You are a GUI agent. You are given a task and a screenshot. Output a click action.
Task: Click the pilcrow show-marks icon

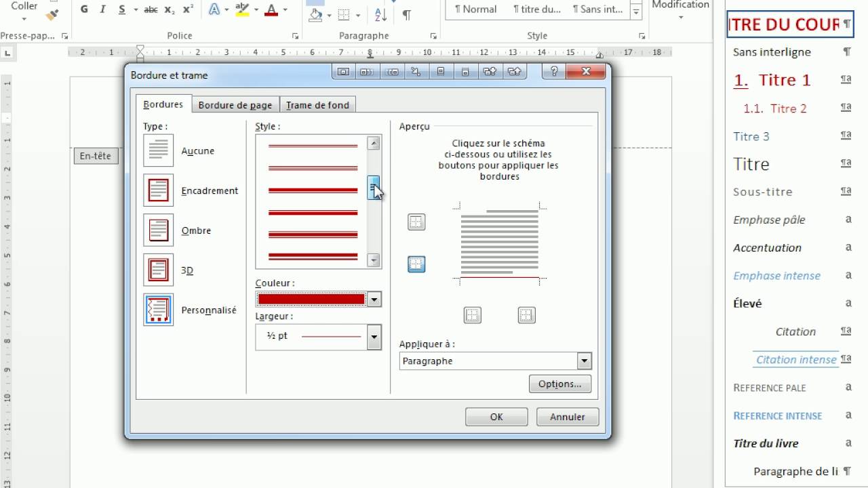click(407, 14)
